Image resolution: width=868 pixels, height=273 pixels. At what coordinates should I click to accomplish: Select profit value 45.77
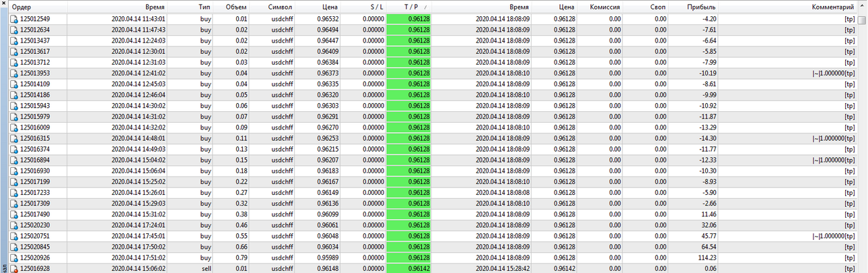[x=707, y=236]
